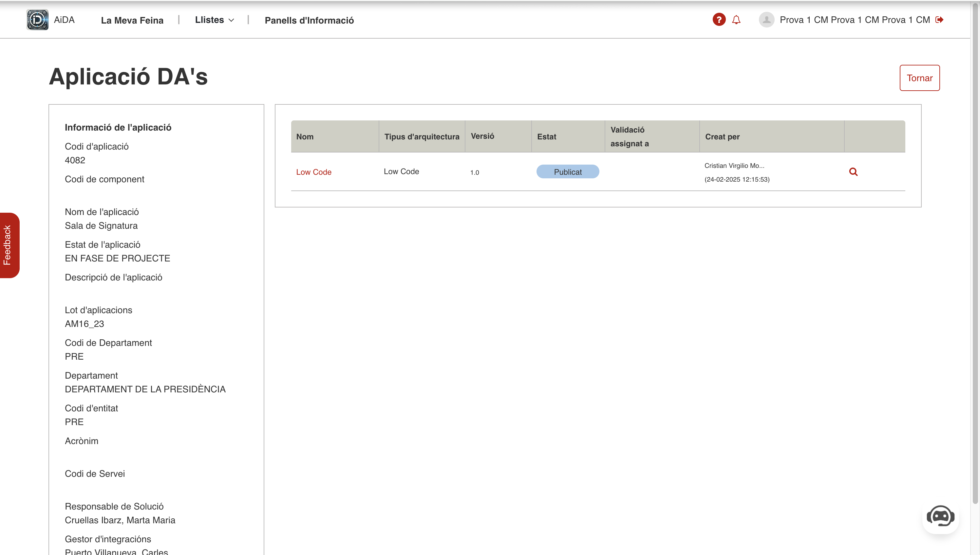
Task: Click the chevron next to Llistes
Action: pyautogui.click(x=231, y=20)
